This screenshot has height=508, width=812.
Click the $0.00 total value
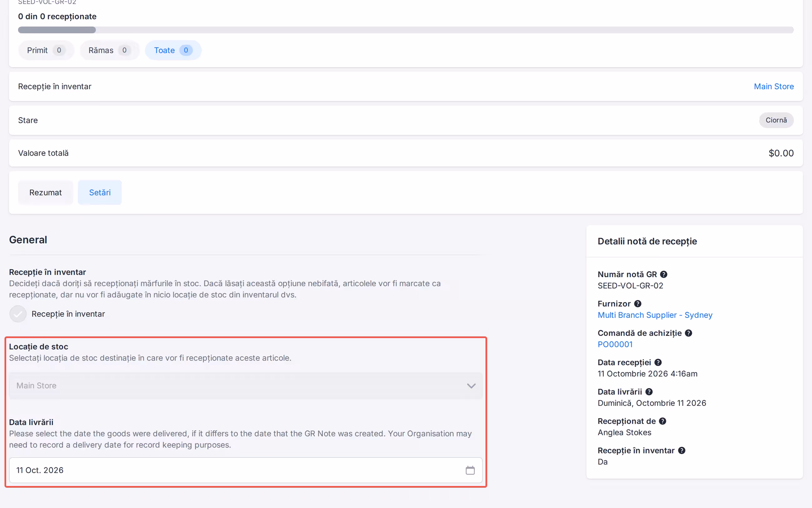pyautogui.click(x=781, y=153)
